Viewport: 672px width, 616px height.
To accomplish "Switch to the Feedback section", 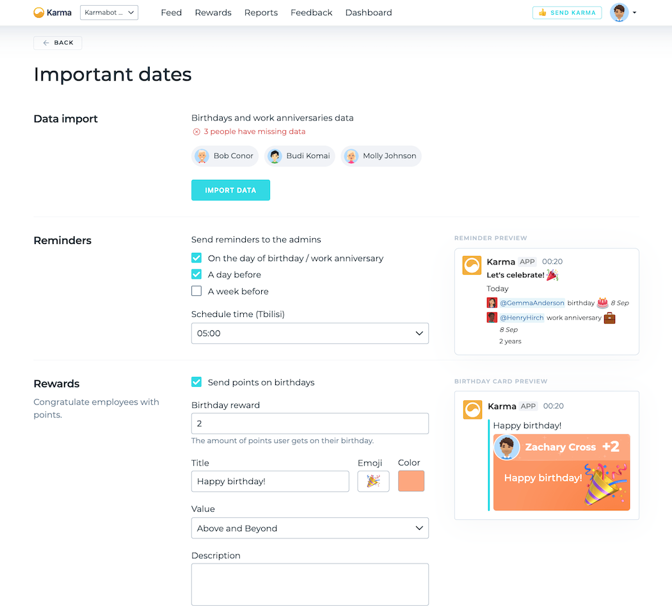I will pyautogui.click(x=311, y=12).
